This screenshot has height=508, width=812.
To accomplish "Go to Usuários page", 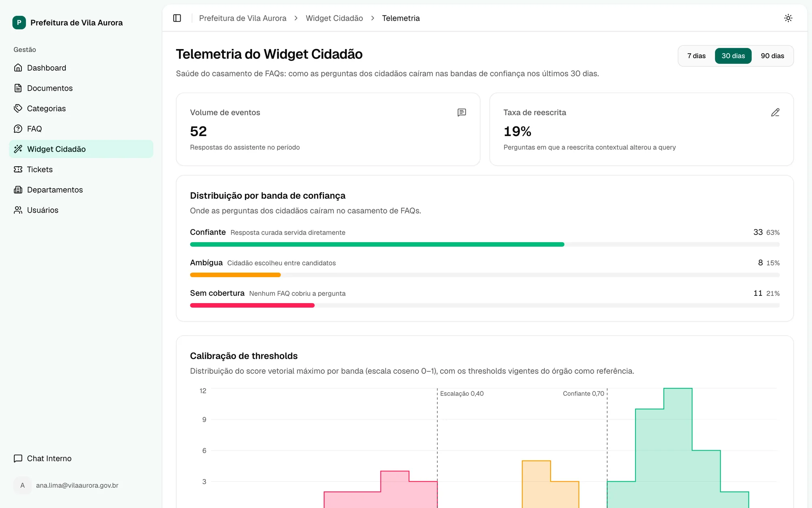I will coord(81,210).
